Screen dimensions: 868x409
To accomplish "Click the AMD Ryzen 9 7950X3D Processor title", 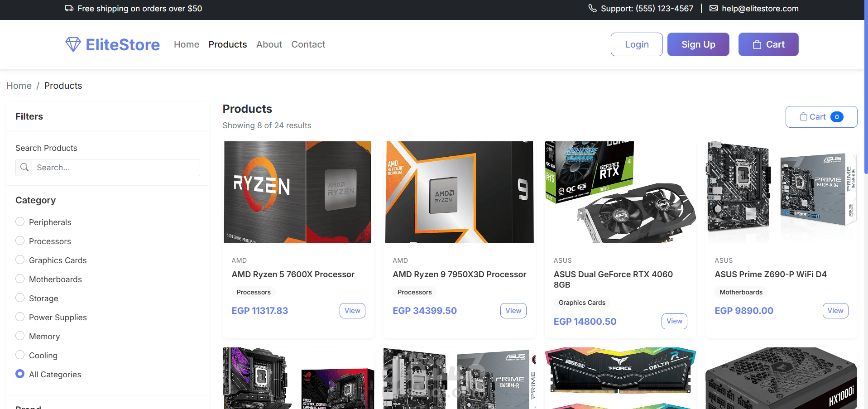I will point(459,274).
